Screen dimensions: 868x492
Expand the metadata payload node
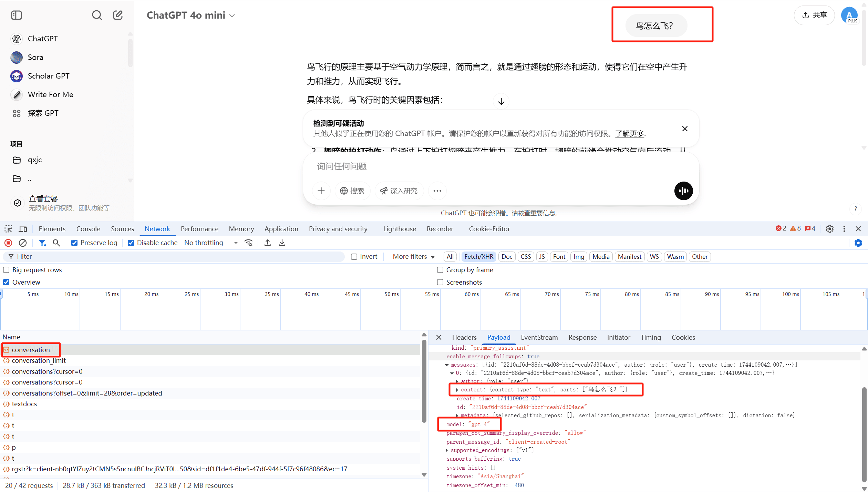[x=457, y=416]
